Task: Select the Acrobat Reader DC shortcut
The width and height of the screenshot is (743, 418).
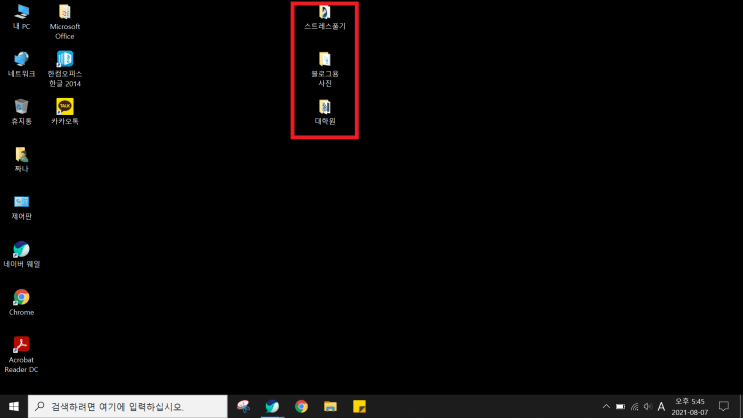Action: click(x=21, y=354)
